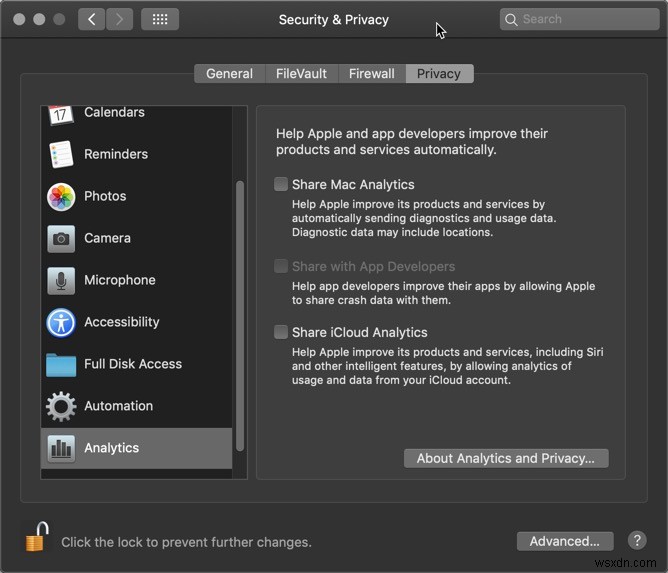Click the magnifying glass in the search field
This screenshot has width=668, height=573.
coord(511,20)
